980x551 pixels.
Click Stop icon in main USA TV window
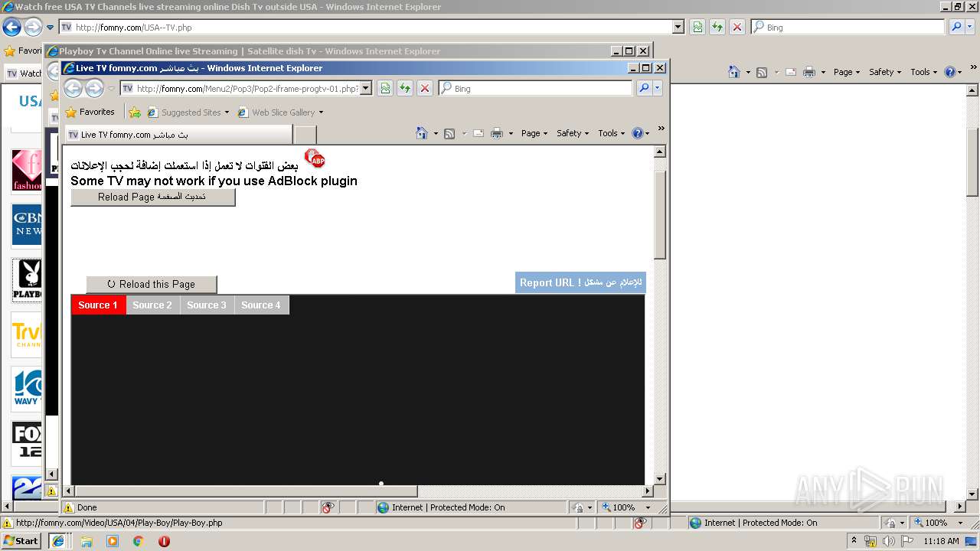(x=737, y=27)
